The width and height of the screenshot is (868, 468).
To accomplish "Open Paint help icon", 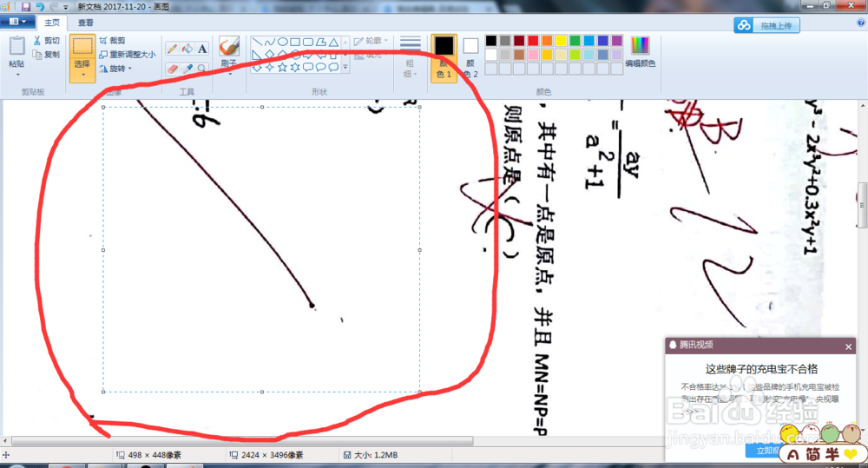I will coord(861,23).
